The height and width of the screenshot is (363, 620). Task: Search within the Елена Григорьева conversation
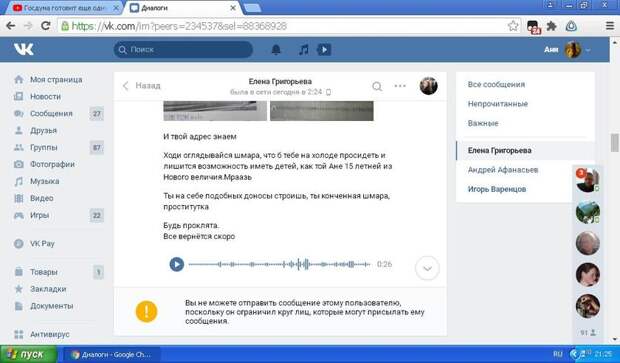pyautogui.click(x=377, y=86)
